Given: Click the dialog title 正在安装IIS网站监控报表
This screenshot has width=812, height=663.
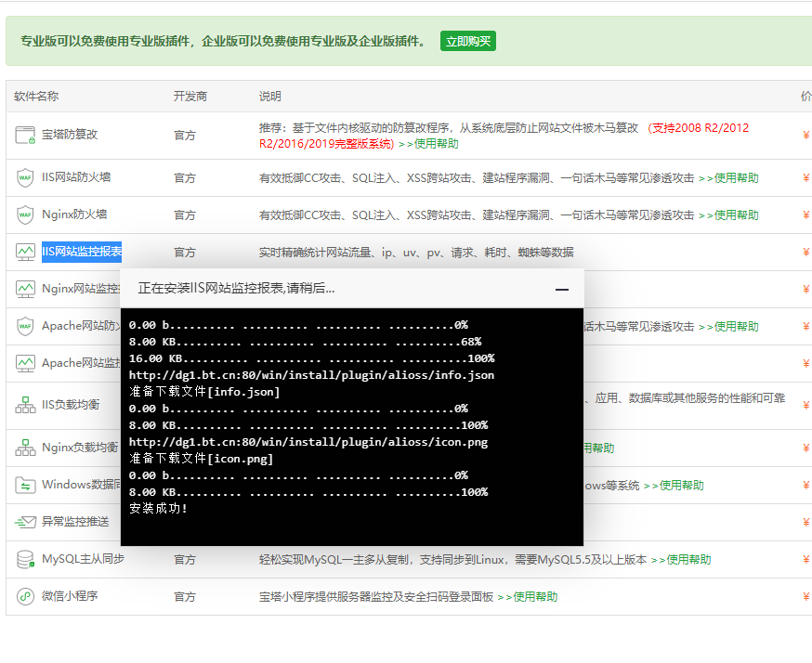Looking at the screenshot, I should tap(236, 288).
